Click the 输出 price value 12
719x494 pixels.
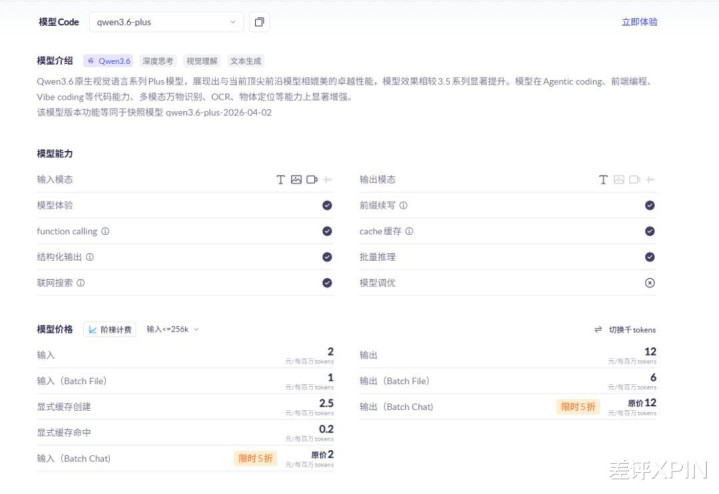[650, 351]
